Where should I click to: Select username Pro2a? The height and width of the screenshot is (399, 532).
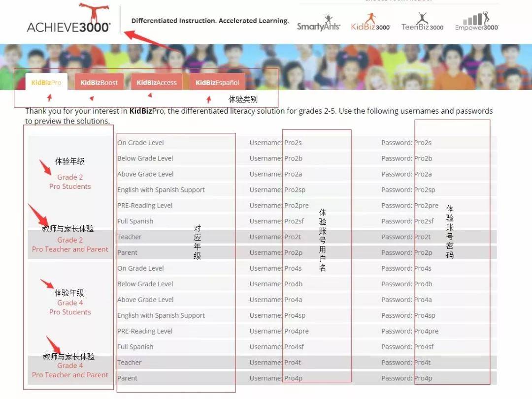[293, 174]
